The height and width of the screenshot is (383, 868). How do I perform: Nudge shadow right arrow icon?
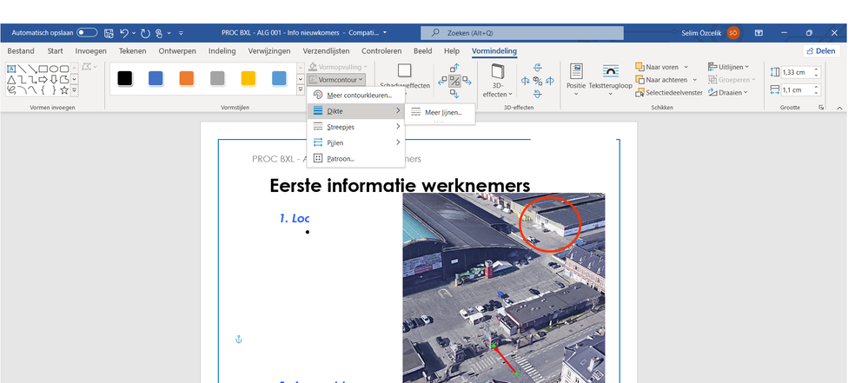coord(467,82)
